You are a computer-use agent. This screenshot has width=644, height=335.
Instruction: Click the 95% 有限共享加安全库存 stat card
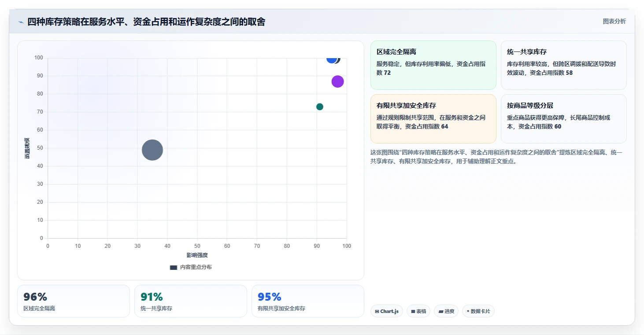(x=308, y=301)
